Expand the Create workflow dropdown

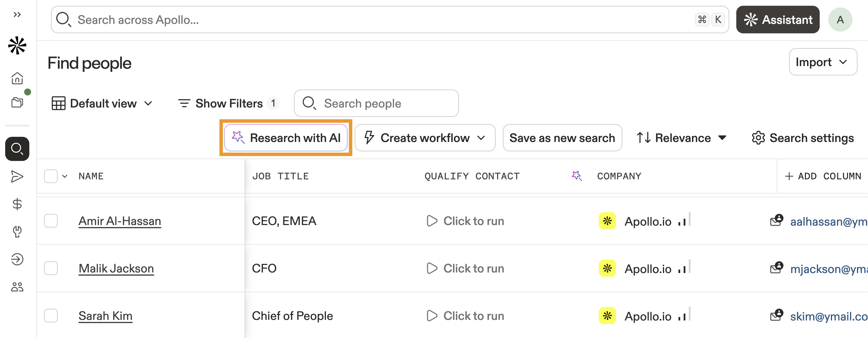[x=425, y=138]
